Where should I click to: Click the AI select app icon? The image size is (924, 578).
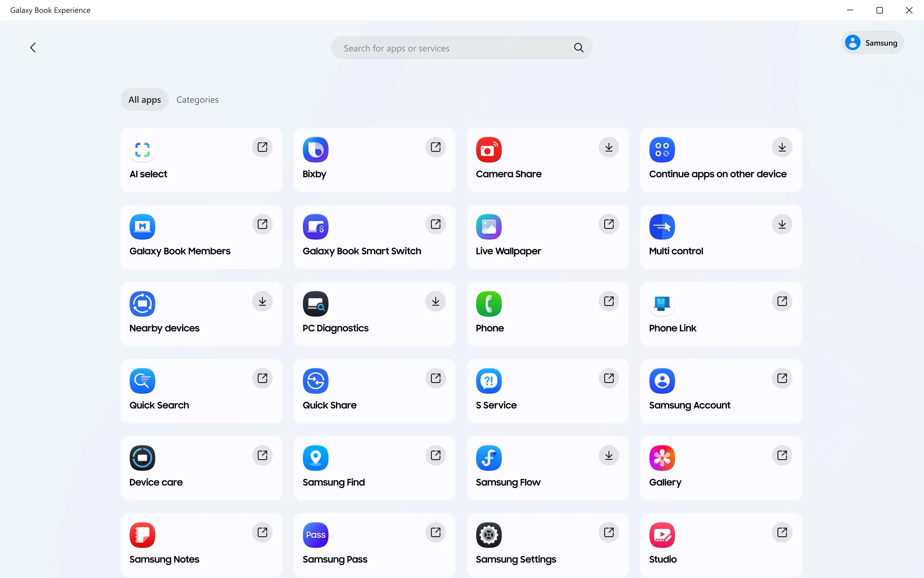click(142, 149)
